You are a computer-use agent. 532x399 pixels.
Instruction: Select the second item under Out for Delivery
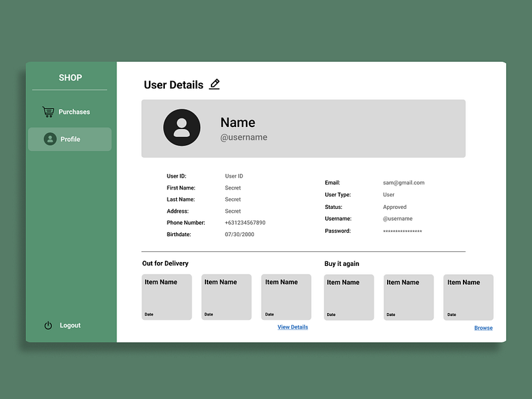(226, 297)
